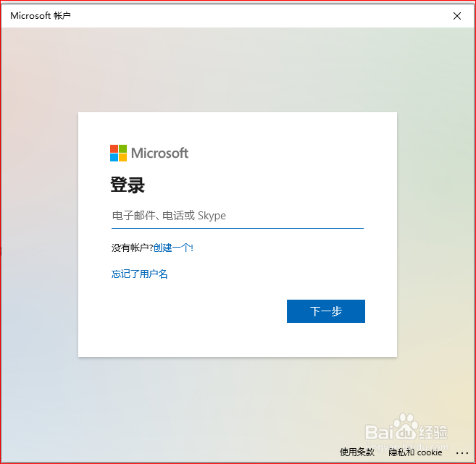
Task: Open the 使用条款 terms of use link
Action: point(356,452)
